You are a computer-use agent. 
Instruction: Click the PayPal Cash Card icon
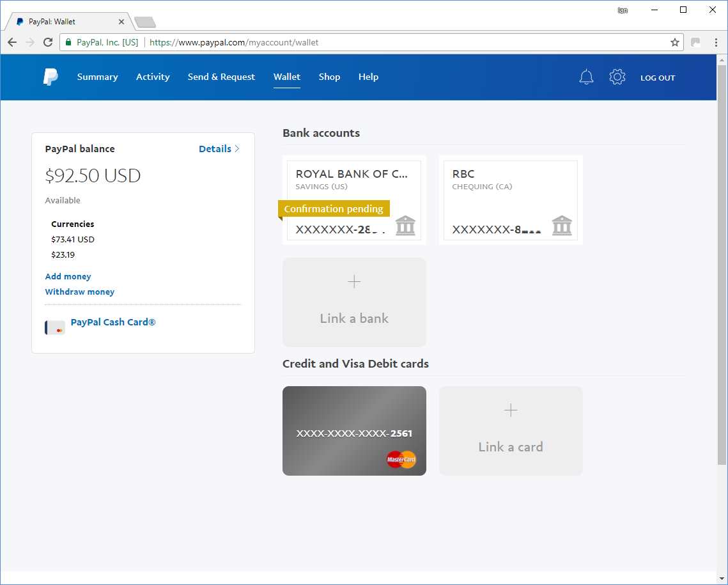tap(55, 327)
